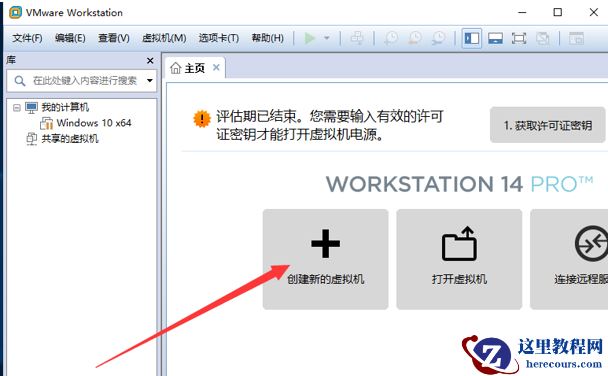The width and height of the screenshot is (608, 376).
Task: Open the library search filter dropdown
Action: click(150, 81)
